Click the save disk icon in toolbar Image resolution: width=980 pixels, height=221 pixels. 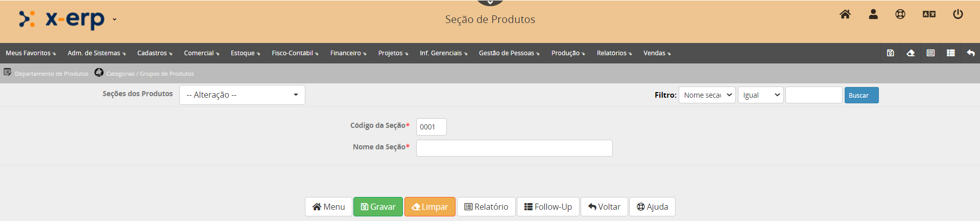890,53
